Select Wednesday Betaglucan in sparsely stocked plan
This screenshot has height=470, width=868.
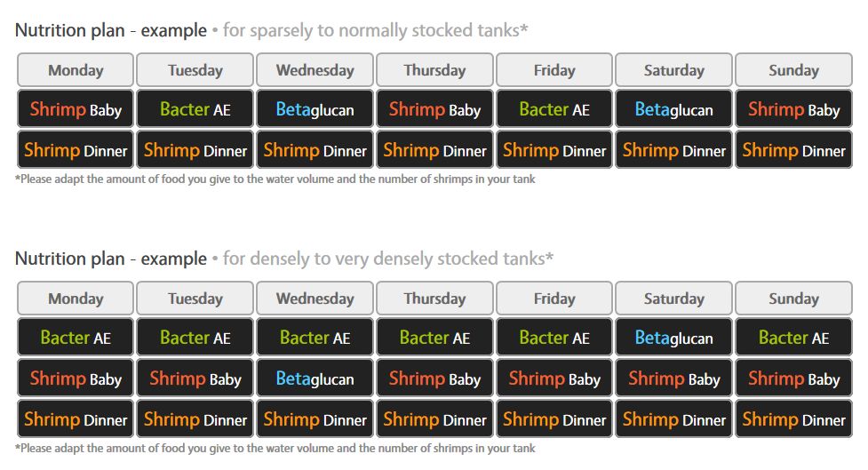click(x=315, y=110)
